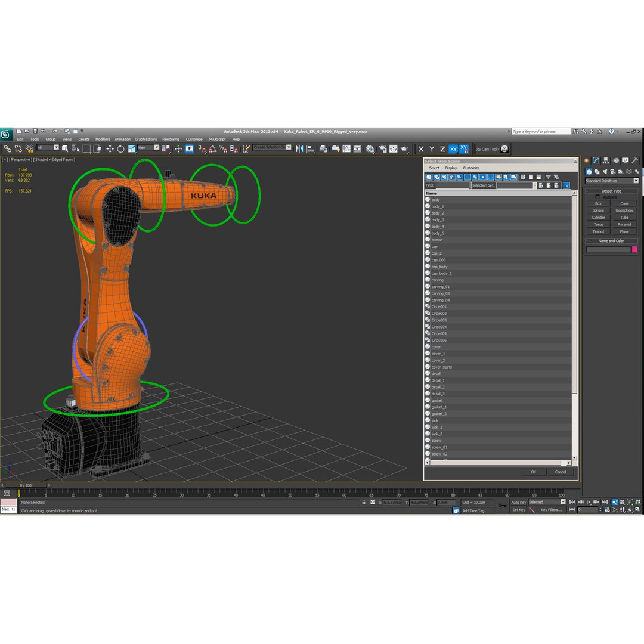The width and height of the screenshot is (644, 644).
Task: Collapse the Object Type rollout
Action: coord(611,191)
